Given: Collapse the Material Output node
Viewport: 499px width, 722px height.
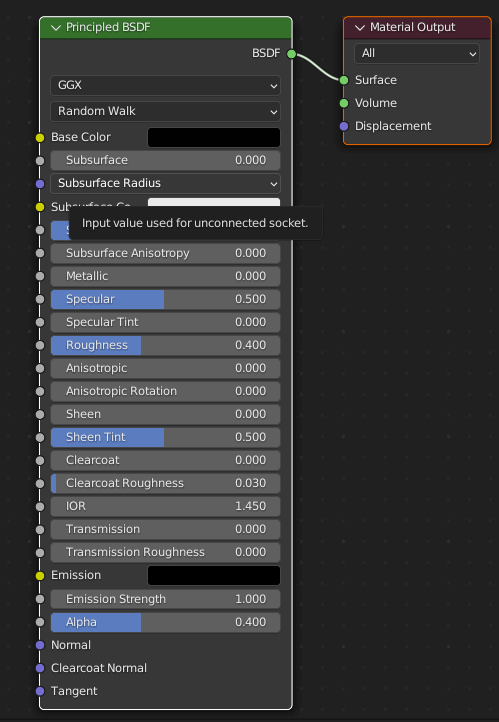Looking at the screenshot, I should [x=360, y=28].
